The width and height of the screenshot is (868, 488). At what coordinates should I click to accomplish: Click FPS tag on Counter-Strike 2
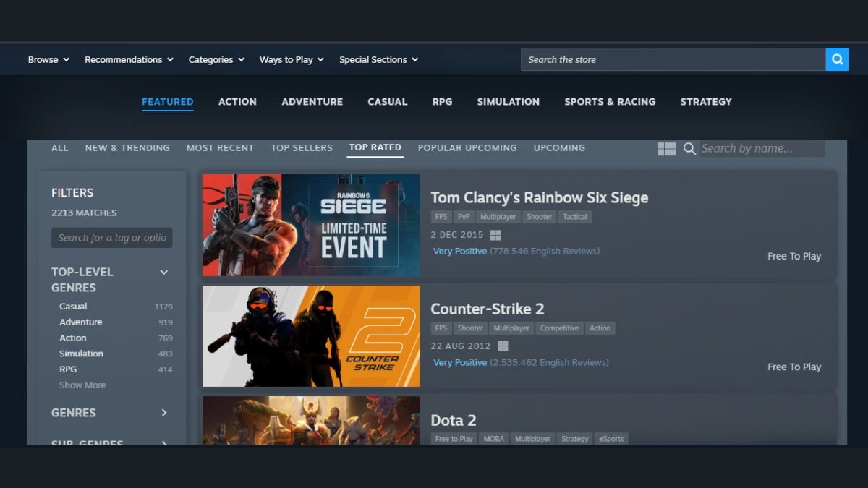coord(441,328)
